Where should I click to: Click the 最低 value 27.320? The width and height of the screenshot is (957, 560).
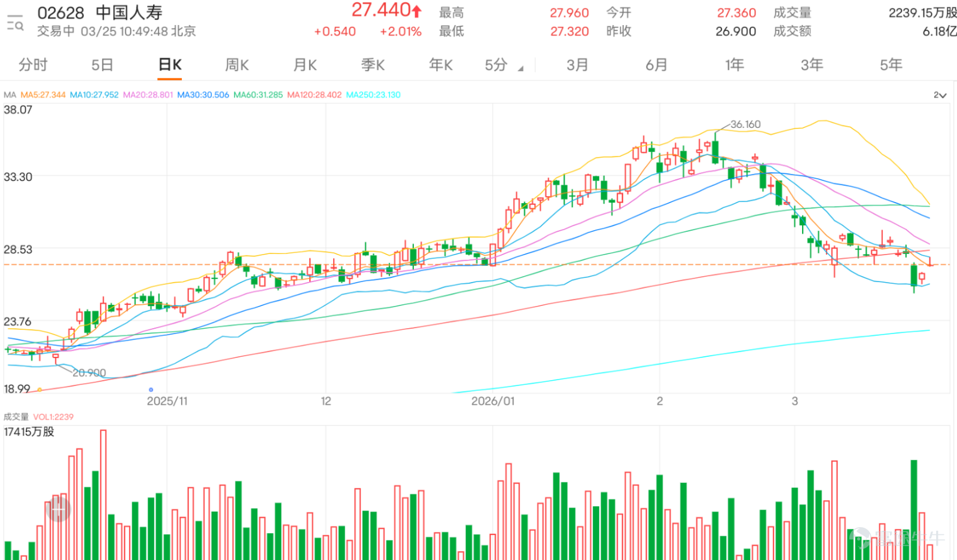[x=569, y=31]
